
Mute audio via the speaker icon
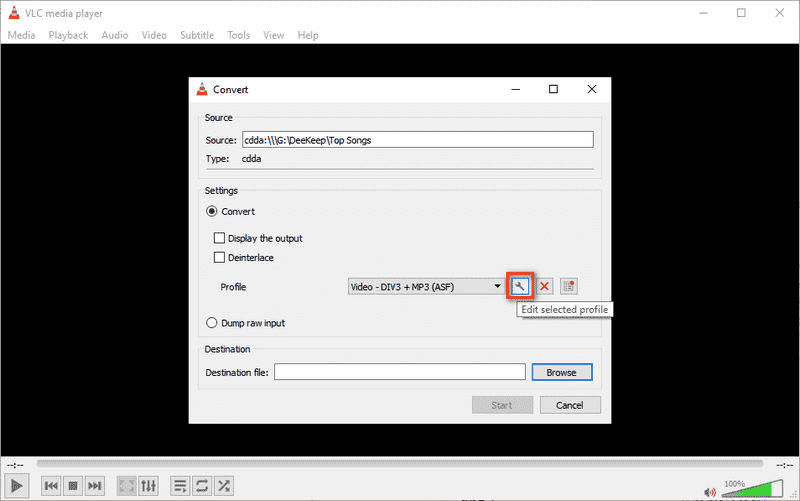711,490
